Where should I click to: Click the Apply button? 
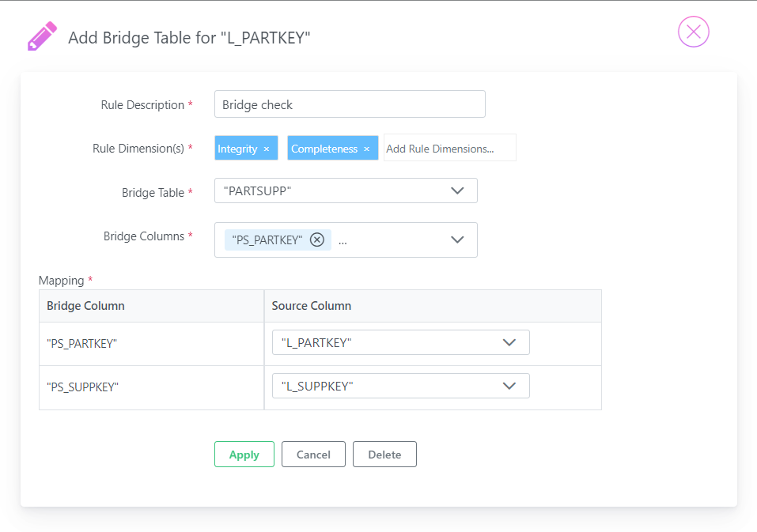tap(244, 454)
